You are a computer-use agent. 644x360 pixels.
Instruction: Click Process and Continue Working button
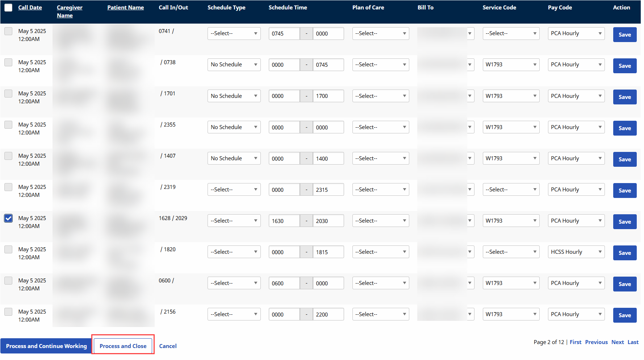click(x=46, y=346)
